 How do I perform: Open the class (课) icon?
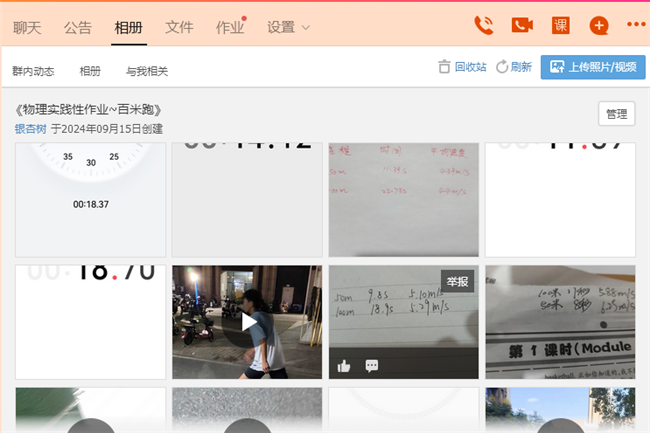point(560,26)
